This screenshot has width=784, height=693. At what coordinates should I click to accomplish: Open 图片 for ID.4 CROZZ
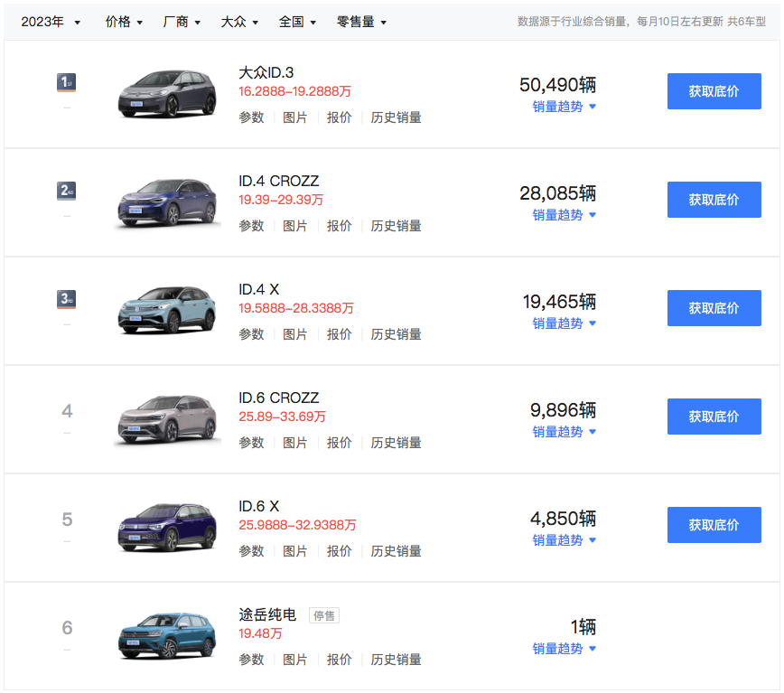click(295, 226)
